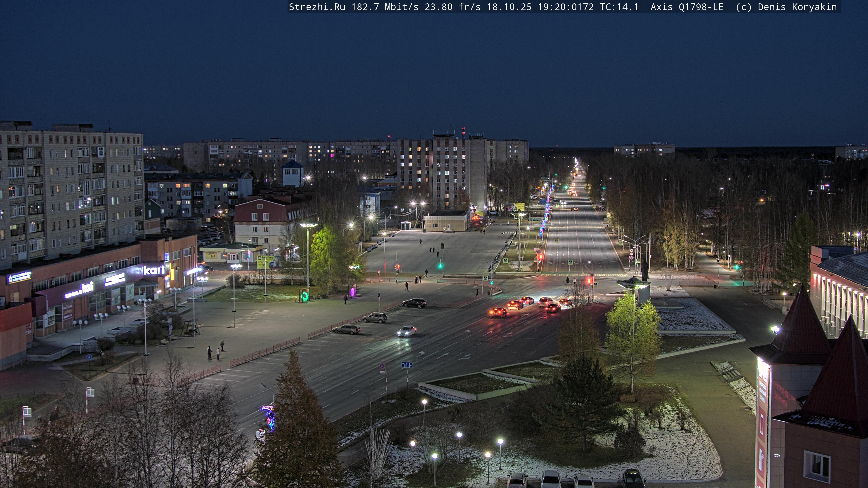Click the black SUV parked in the lot
This screenshot has width=868, height=488.
point(414,303)
